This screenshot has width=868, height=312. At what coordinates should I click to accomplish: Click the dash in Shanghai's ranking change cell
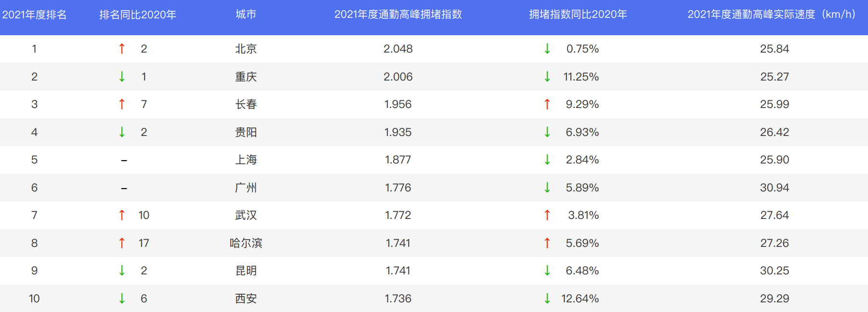point(124,160)
